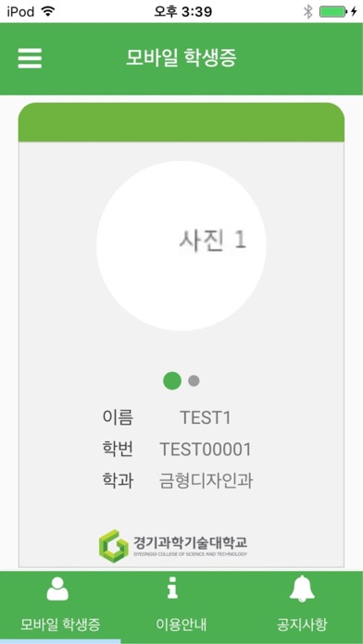This screenshot has height=644, width=363.
Task: Open the 모바일 학생증 tab
Action: [x=60, y=625]
